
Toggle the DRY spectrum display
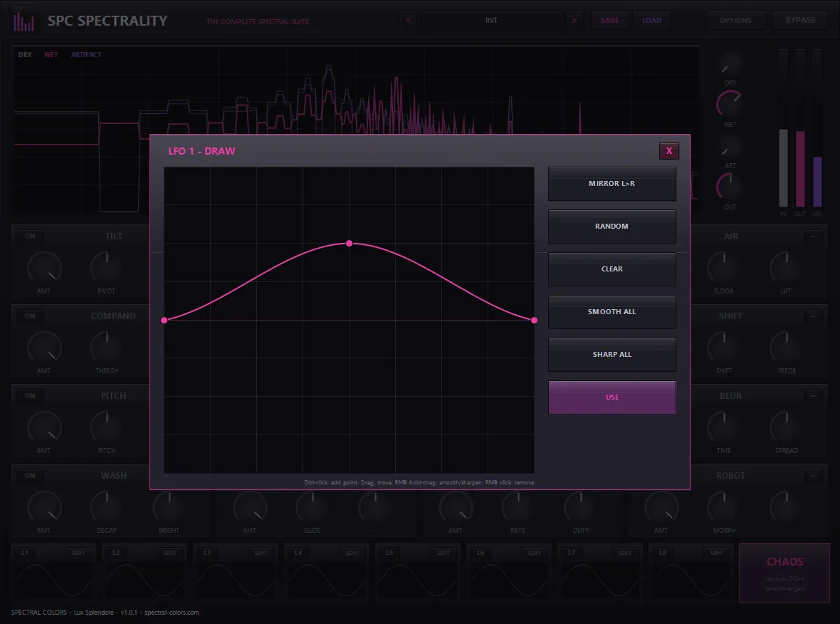pyautogui.click(x=25, y=55)
